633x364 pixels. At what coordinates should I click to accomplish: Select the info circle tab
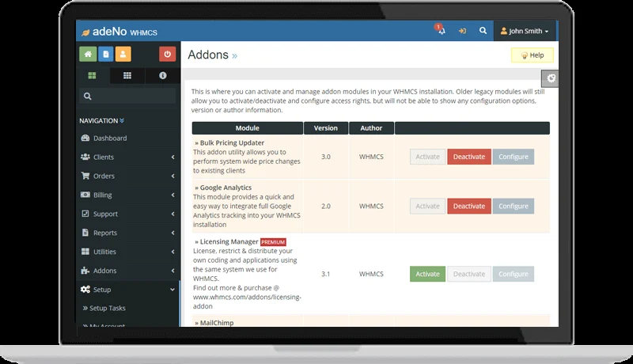click(163, 75)
